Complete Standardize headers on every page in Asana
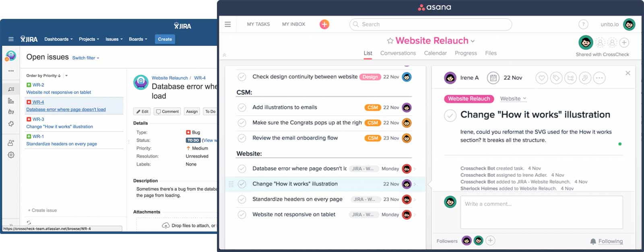The height and width of the screenshot is (252, 644). coord(242,199)
